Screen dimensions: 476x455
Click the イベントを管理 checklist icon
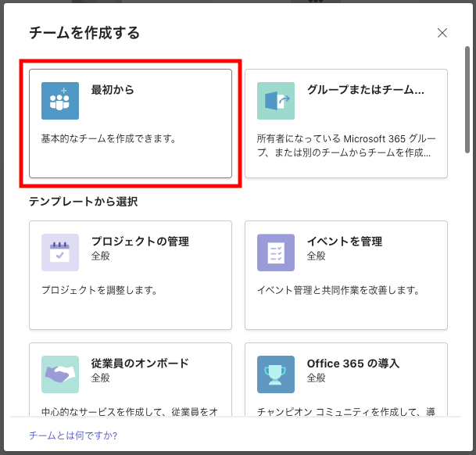click(x=276, y=253)
